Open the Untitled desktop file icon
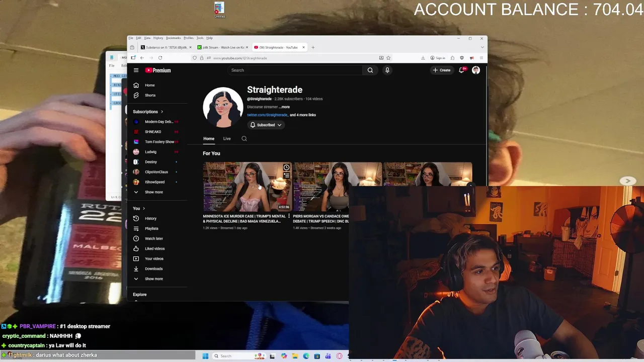The image size is (644, 362). coord(219,10)
